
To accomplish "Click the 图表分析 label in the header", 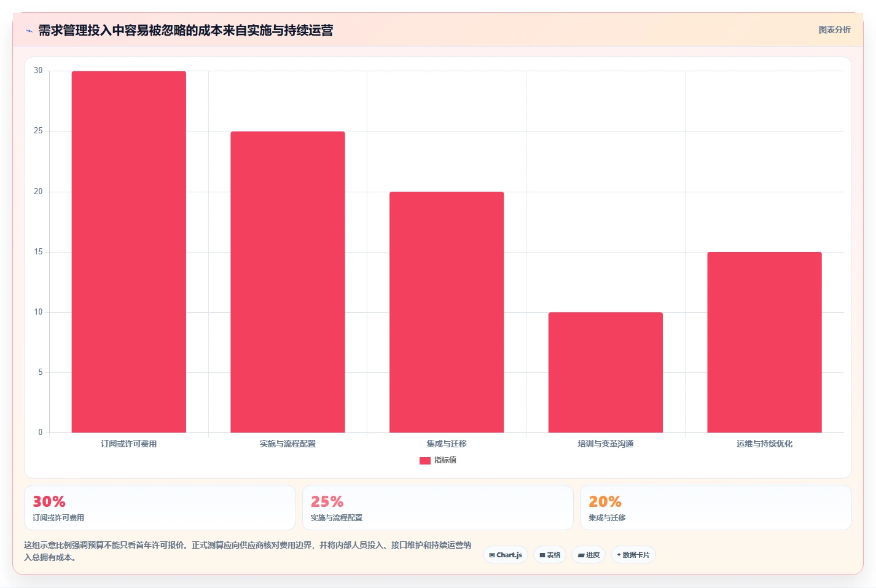I will coord(834,29).
